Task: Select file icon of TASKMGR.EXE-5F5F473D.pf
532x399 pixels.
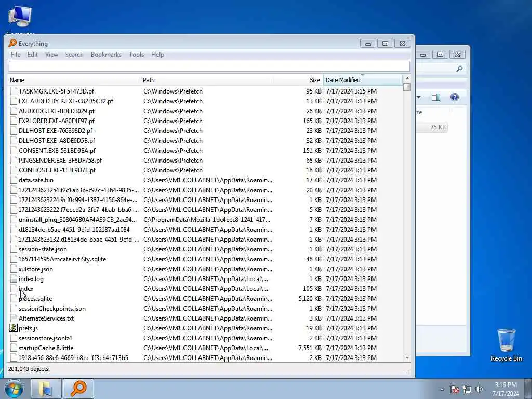Action: point(14,91)
